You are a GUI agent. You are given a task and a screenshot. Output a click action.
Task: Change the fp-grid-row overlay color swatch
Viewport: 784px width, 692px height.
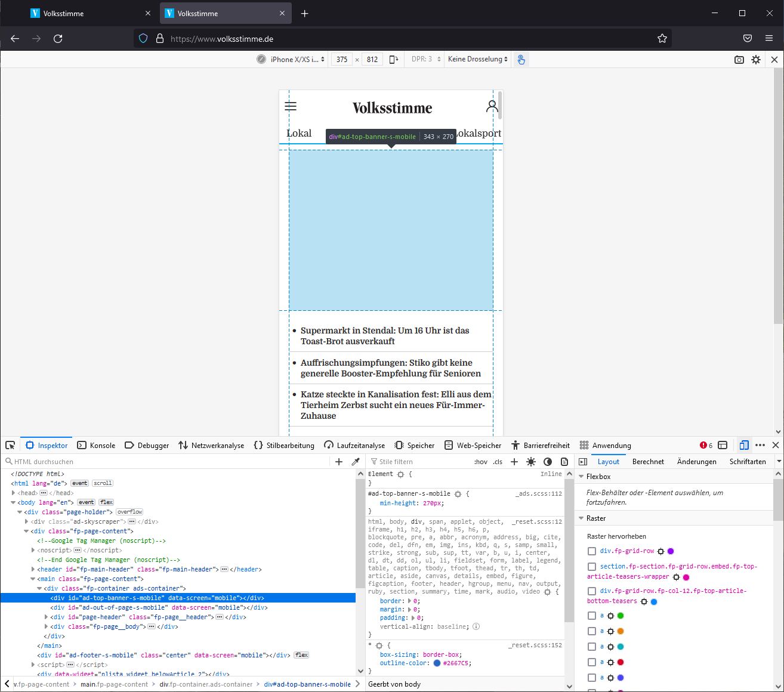pyautogui.click(x=671, y=551)
